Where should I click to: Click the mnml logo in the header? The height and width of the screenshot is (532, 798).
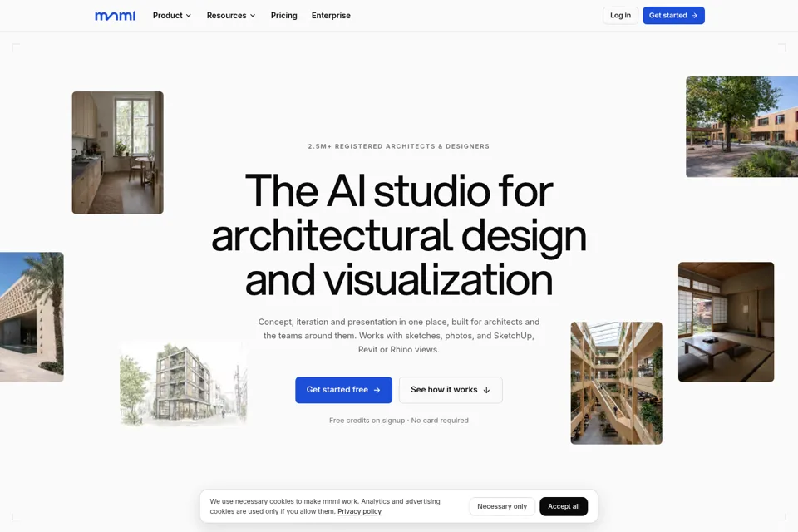115,16
